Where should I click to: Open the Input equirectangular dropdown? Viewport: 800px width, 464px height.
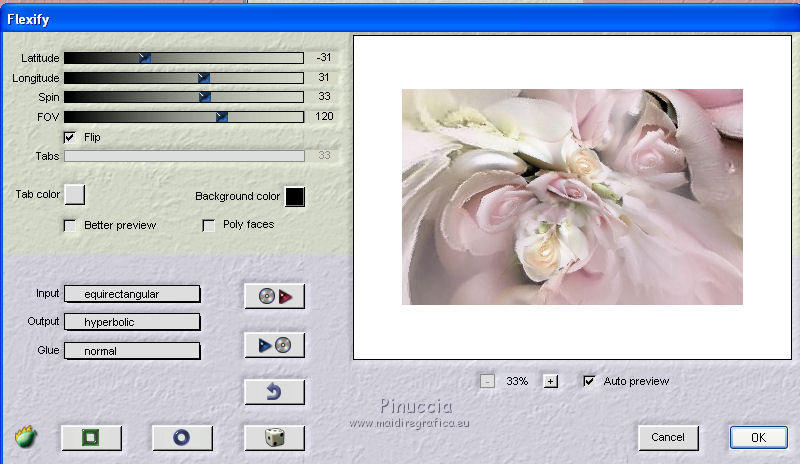[132, 294]
